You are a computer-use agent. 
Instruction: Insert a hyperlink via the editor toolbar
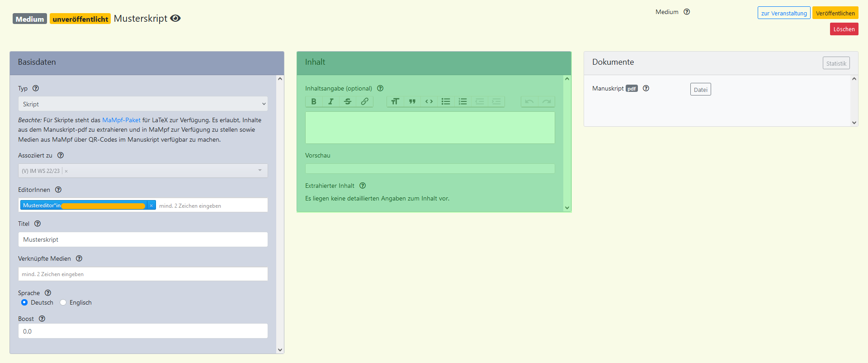pyautogui.click(x=364, y=101)
